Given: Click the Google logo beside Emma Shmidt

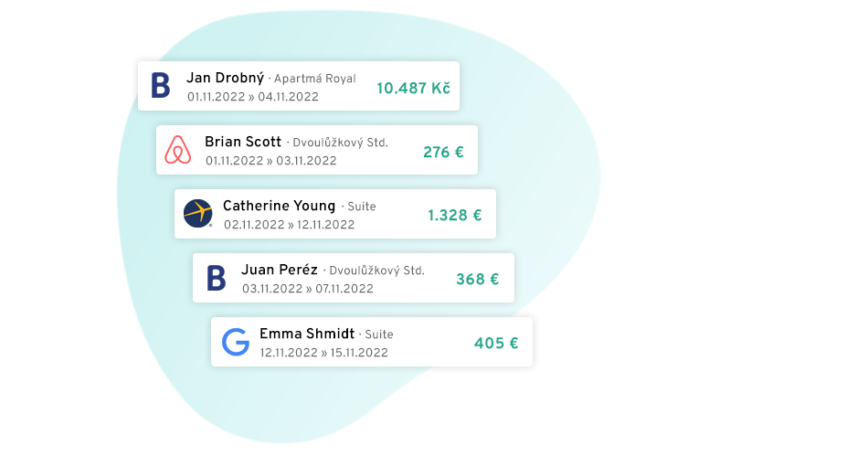Looking at the screenshot, I should click(x=236, y=342).
